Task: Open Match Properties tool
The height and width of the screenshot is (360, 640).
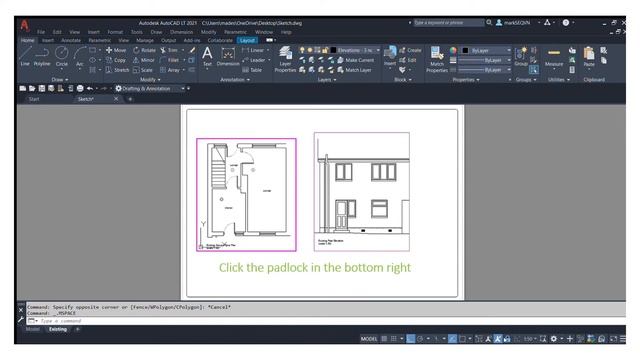Action: pyautogui.click(x=437, y=60)
